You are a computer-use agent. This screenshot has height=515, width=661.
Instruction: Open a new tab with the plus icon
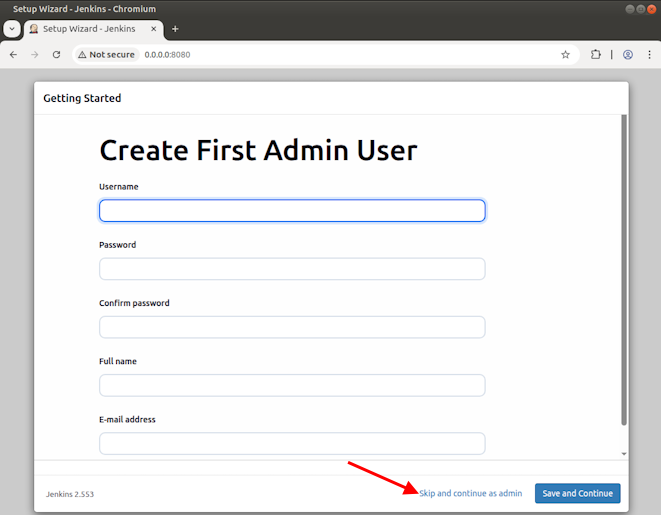point(176,29)
